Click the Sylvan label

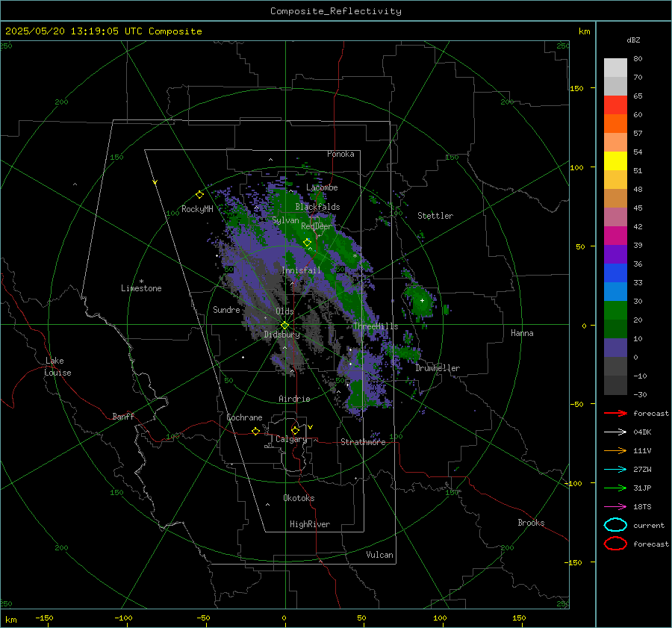285,220
